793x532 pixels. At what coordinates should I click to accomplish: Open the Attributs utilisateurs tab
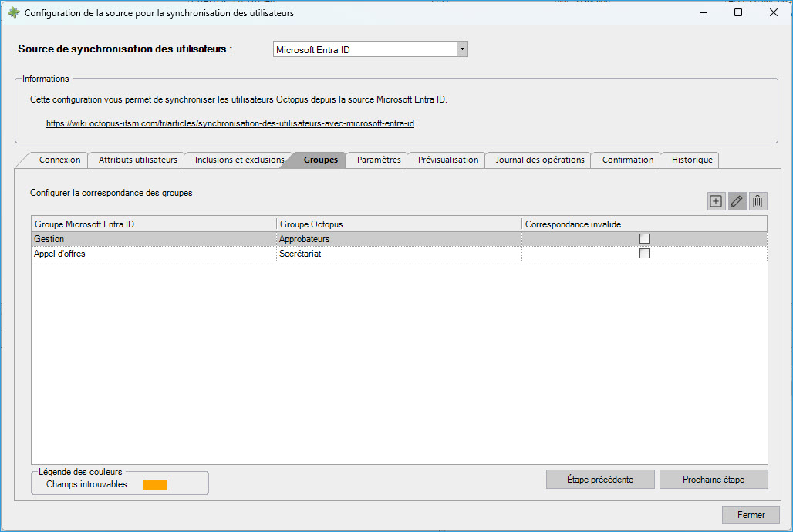point(138,160)
